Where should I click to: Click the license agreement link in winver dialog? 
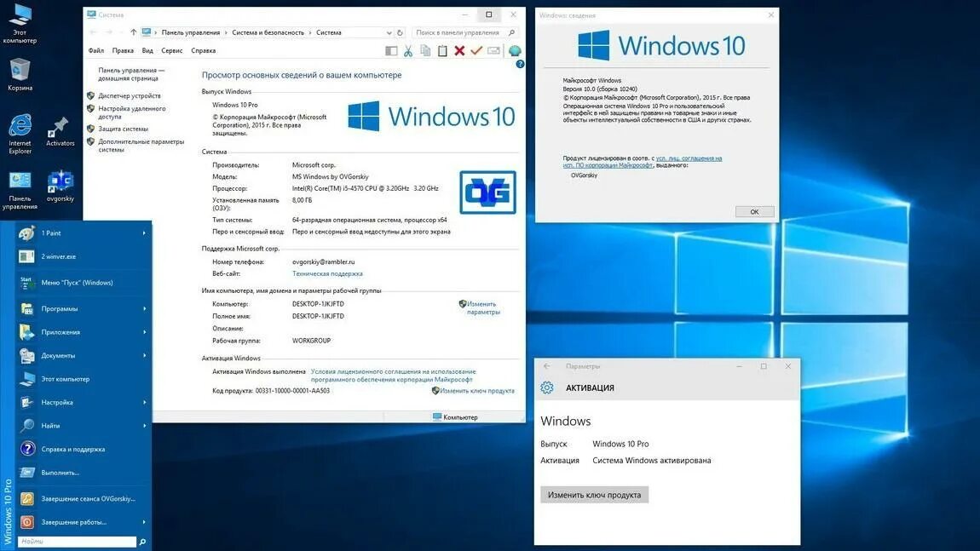point(643,162)
